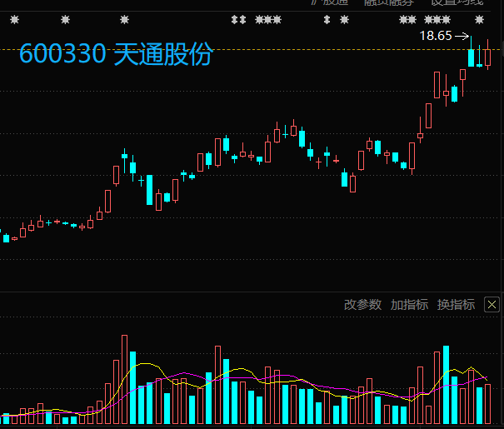Click the 18.65 high price label
Image resolution: width=504 pixels, height=429 pixels.
click(x=436, y=36)
